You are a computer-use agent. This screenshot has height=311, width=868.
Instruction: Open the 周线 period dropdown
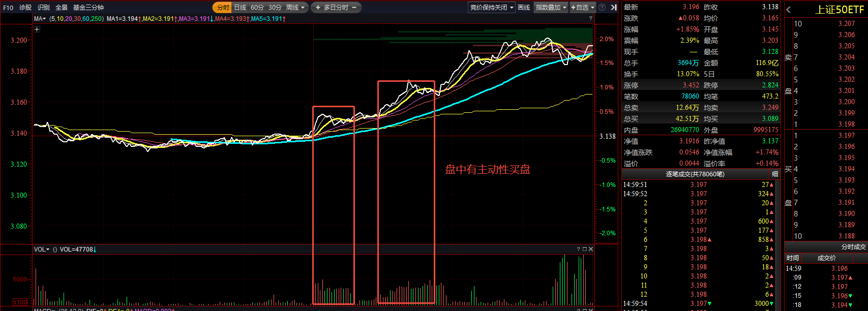pyautogui.click(x=295, y=8)
